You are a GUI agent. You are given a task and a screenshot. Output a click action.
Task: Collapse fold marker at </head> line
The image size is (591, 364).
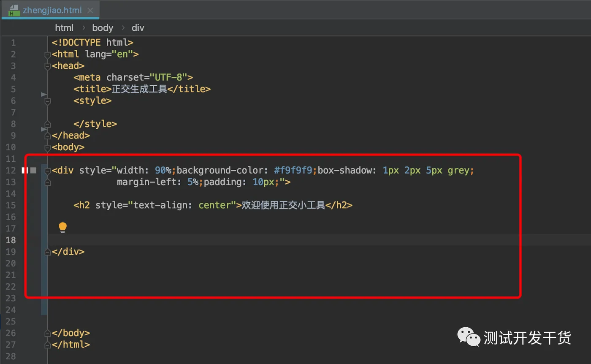(47, 136)
